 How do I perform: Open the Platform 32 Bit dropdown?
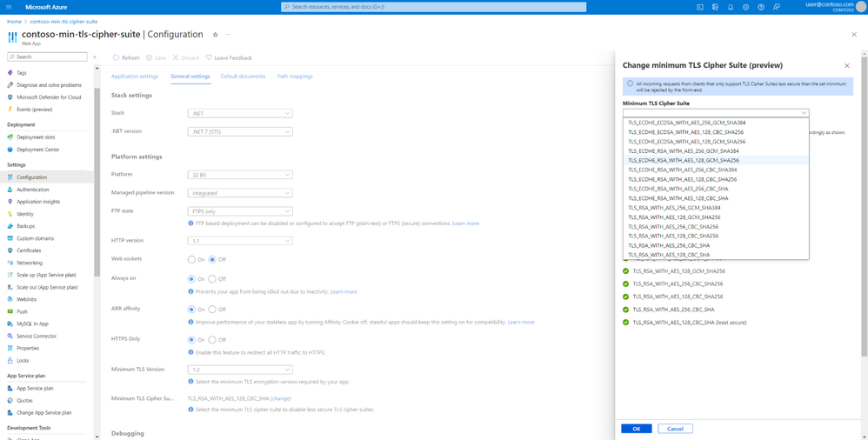(240, 175)
